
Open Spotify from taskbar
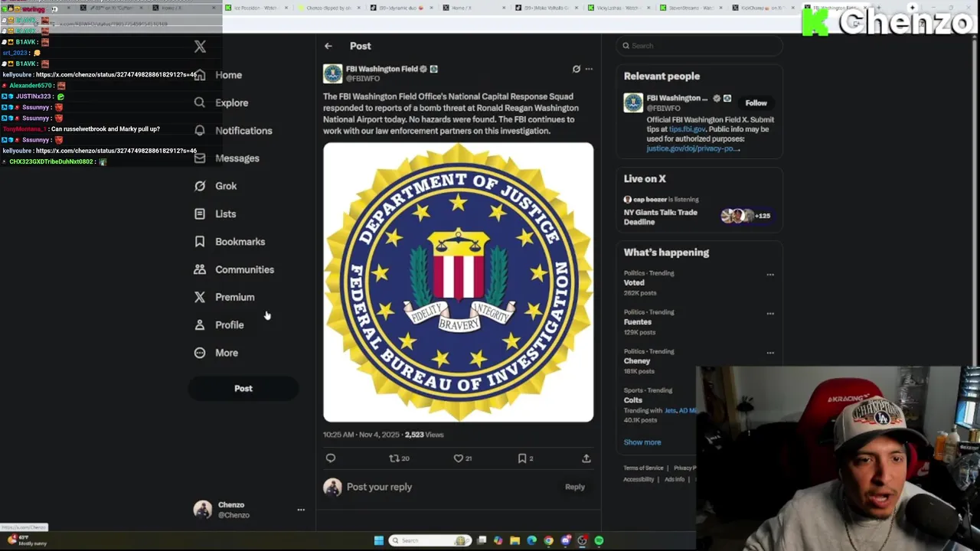click(x=599, y=540)
